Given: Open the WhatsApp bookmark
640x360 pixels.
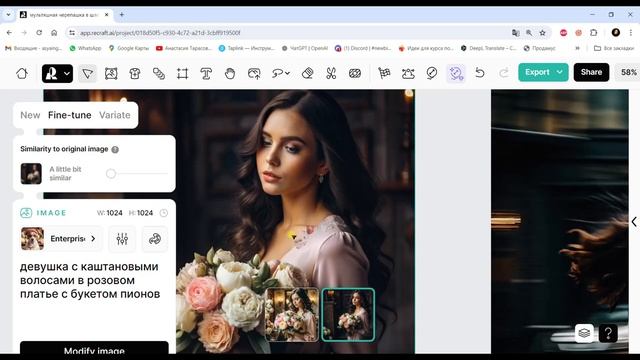Looking at the screenshot, I should pyautogui.click(x=85, y=48).
